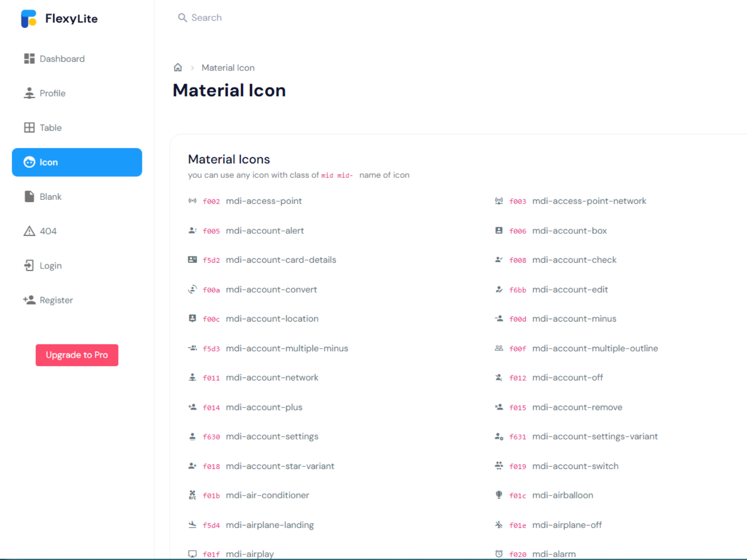Click the mdi-account-multiple-minus icon glyph
747x560 pixels.
192,348
